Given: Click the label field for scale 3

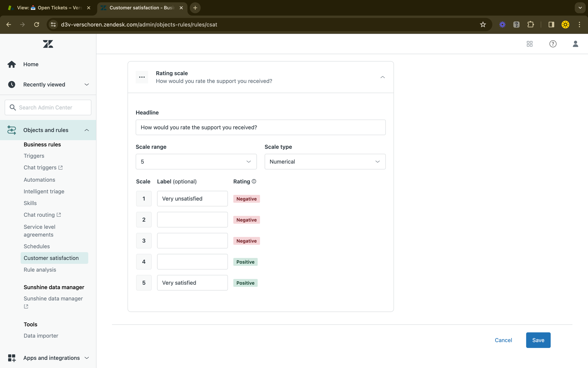Looking at the screenshot, I should 192,241.
